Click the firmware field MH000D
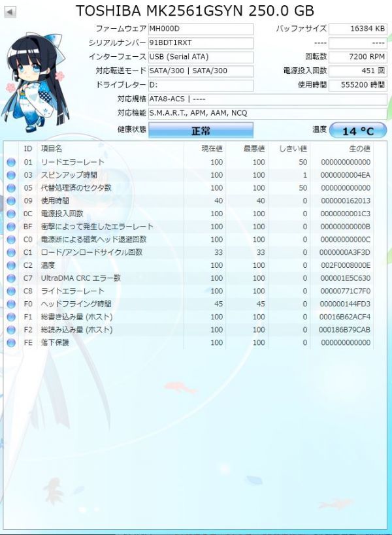Image resolution: width=392 pixels, height=535 pixels. pyautogui.click(x=201, y=29)
